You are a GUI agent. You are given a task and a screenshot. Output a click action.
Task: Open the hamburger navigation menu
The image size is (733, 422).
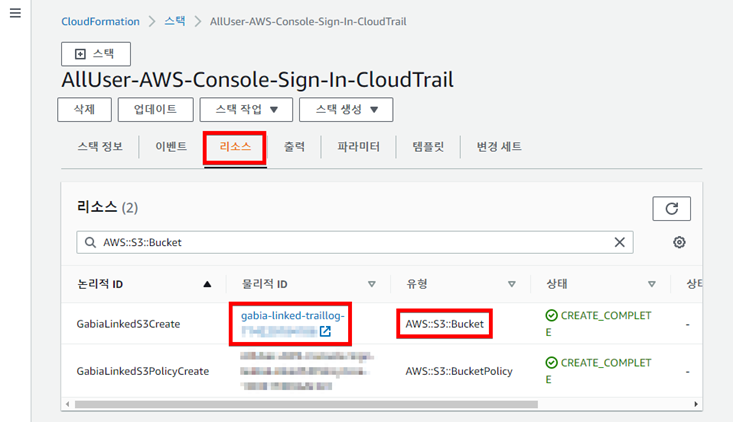click(x=15, y=13)
